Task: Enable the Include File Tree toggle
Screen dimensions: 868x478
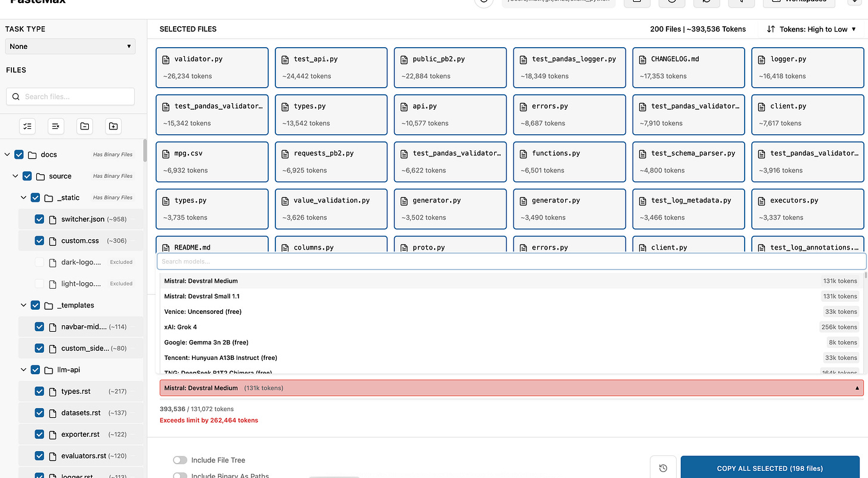Action: (180, 460)
